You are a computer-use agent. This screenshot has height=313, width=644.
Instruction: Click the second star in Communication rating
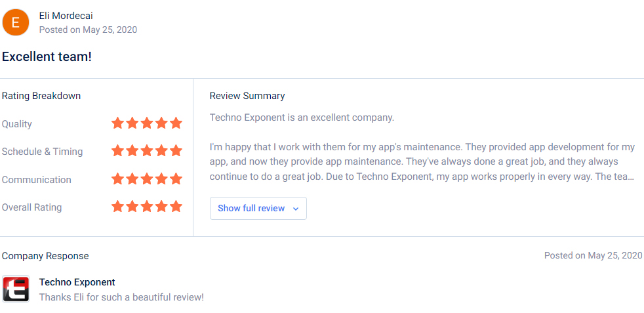[x=132, y=178]
